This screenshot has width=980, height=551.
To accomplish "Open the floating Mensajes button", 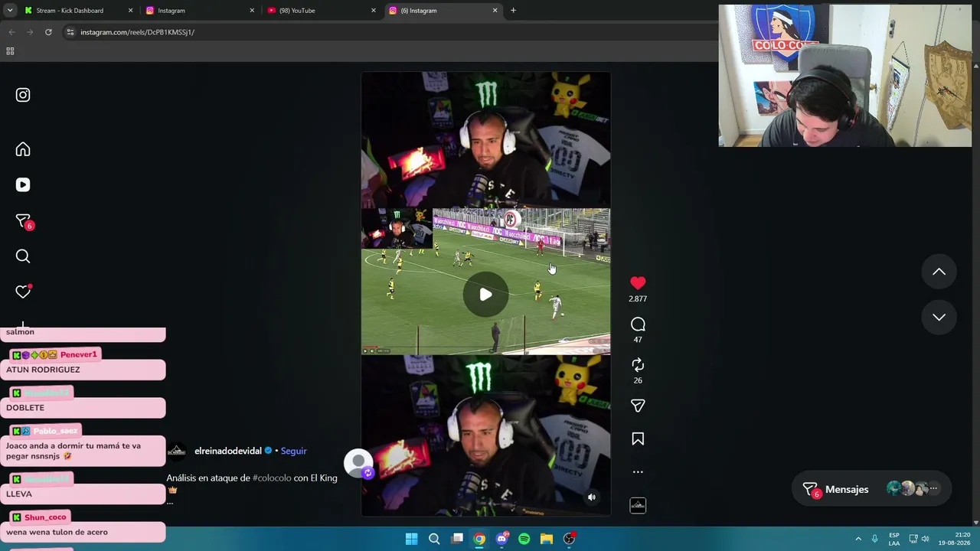I will pyautogui.click(x=871, y=489).
